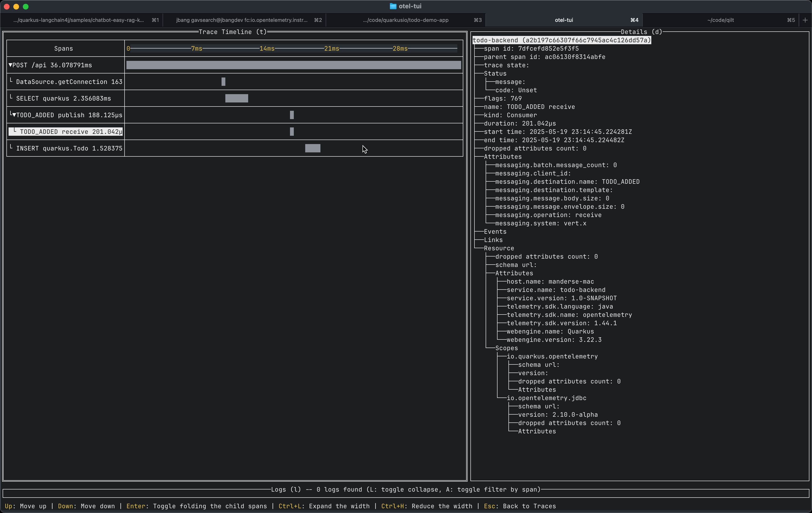Collapse the POST /api span triangle
This screenshot has width=812, height=513.
10,65
